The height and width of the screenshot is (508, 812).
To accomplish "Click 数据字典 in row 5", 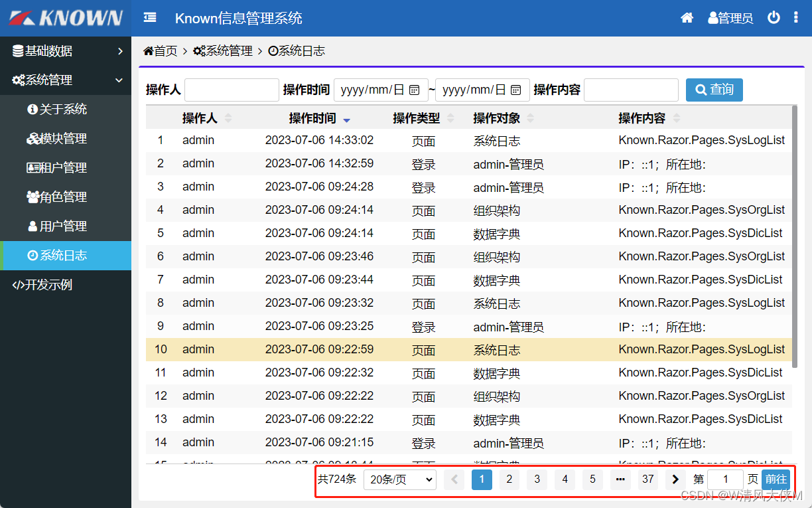I will coord(496,234).
